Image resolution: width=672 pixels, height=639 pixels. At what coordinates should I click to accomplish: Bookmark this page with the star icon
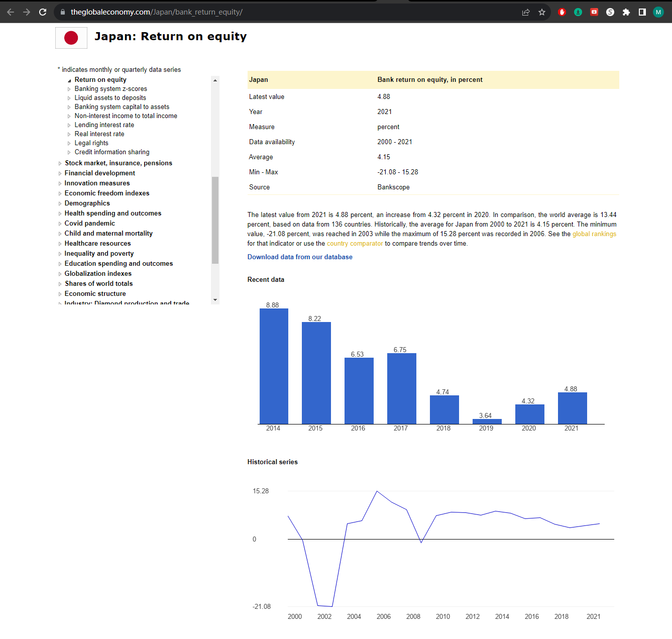click(x=542, y=12)
